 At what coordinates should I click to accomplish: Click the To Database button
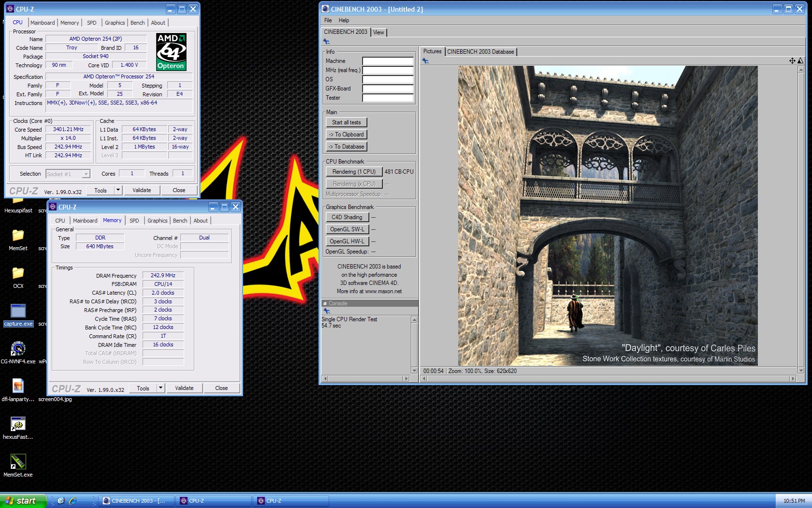[347, 147]
